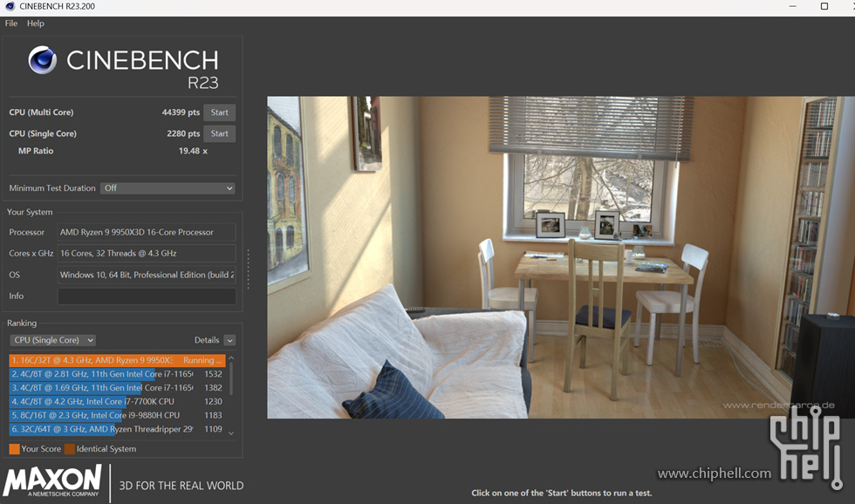This screenshot has width=855, height=504.
Task: Click the OS field showing Windows 10
Action: pyautogui.click(x=147, y=275)
